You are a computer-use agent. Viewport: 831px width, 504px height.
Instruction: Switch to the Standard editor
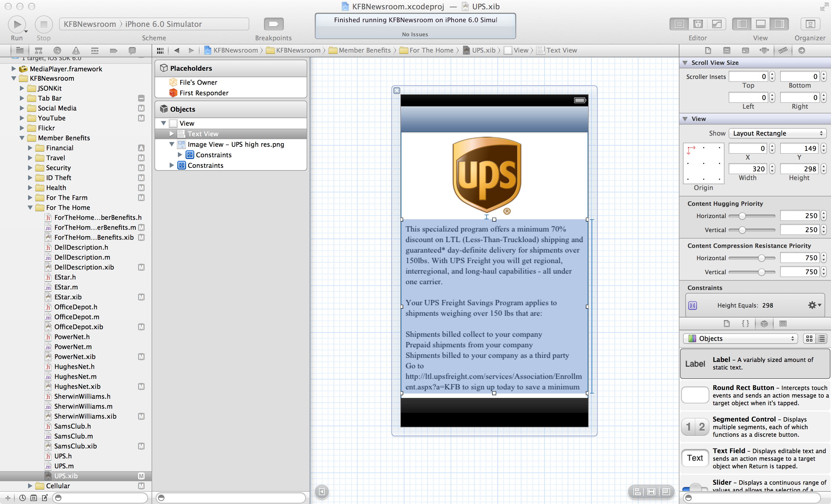tap(679, 24)
